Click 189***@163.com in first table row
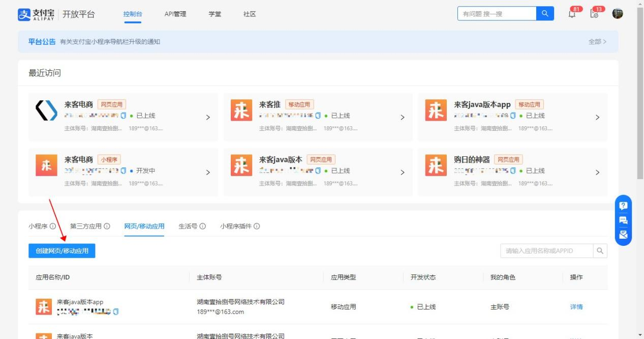The image size is (644, 339). coord(221,312)
